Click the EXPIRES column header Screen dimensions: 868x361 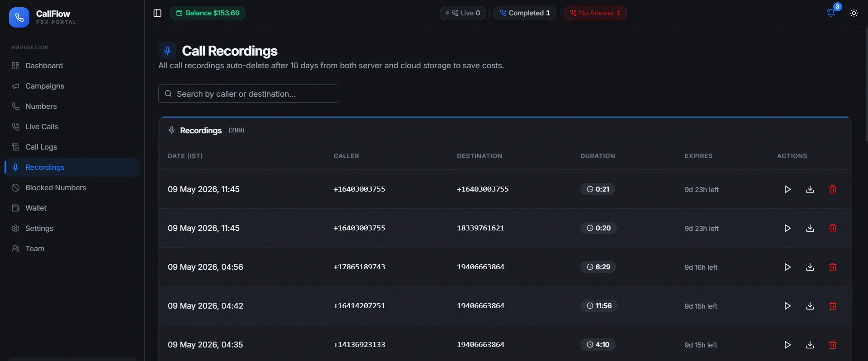(x=698, y=156)
